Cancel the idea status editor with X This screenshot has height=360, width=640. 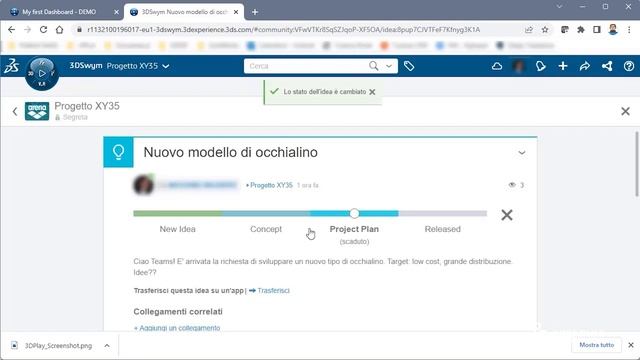[507, 215]
